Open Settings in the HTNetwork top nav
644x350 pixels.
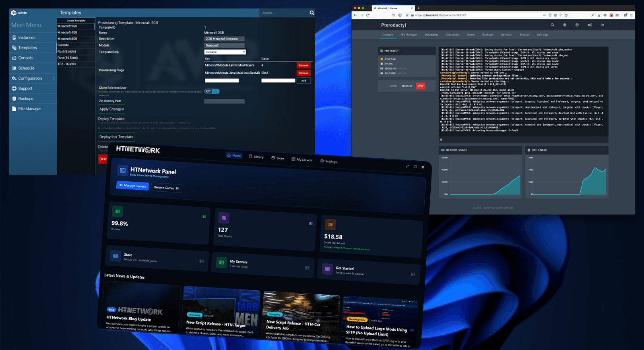328,161
